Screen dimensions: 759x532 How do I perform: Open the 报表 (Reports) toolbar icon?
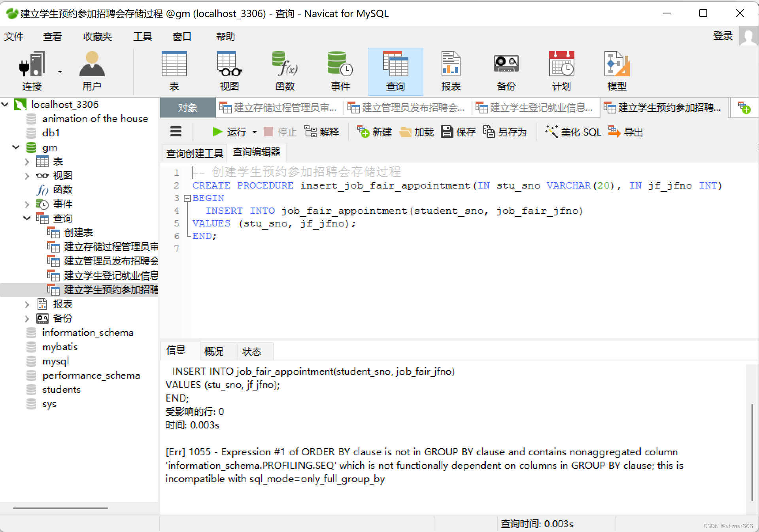click(450, 71)
